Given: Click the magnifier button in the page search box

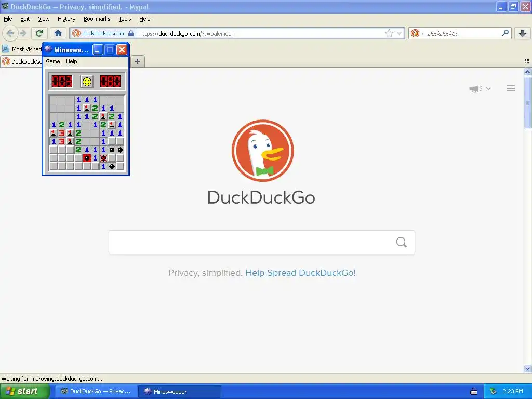Looking at the screenshot, I should click(x=402, y=242).
